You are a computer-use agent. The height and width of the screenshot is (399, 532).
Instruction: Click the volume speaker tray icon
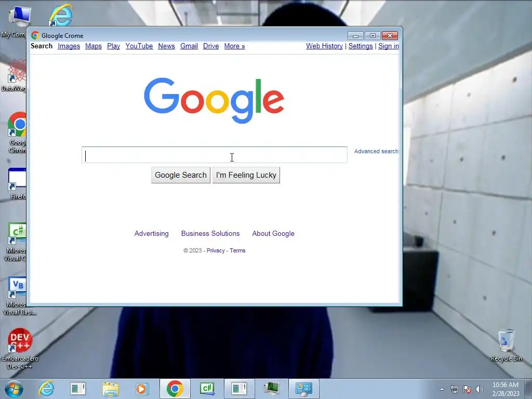[x=480, y=389]
